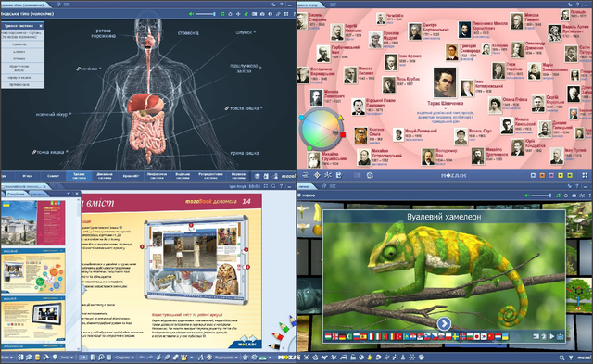Viewport: 593px width, 364px height.
Task: Select the Кровообіг tab in anatomy viewer
Action: click(x=131, y=176)
